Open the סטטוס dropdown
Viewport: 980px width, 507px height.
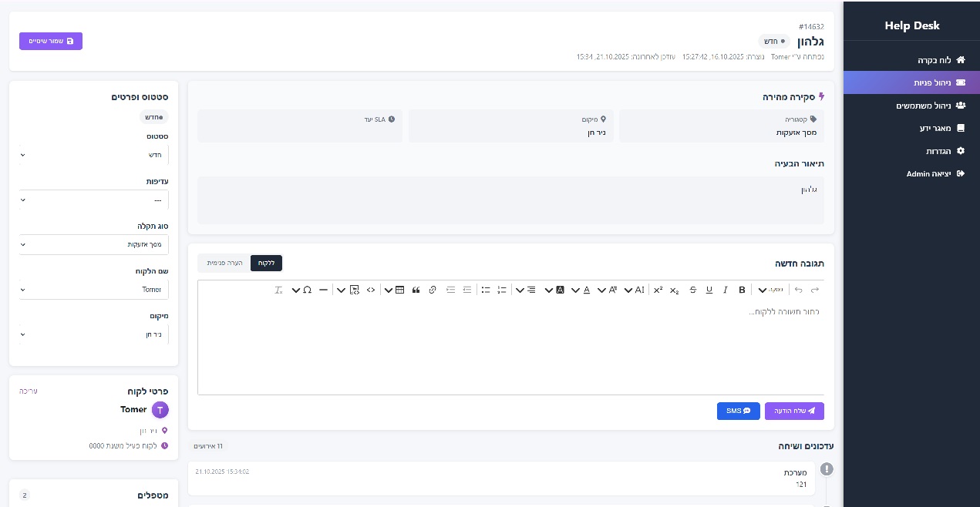click(93, 155)
